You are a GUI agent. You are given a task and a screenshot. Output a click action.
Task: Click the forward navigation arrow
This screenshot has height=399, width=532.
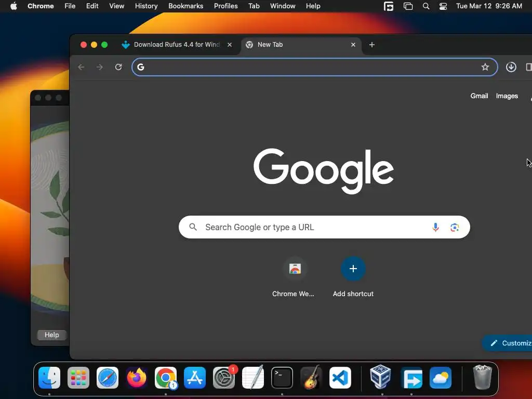tap(99, 67)
